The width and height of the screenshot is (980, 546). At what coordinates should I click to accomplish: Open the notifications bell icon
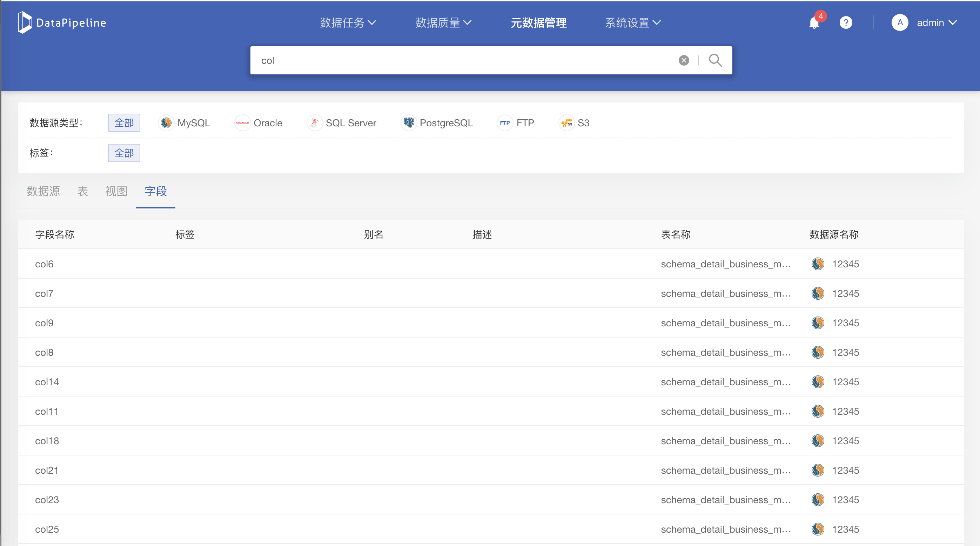coord(814,23)
